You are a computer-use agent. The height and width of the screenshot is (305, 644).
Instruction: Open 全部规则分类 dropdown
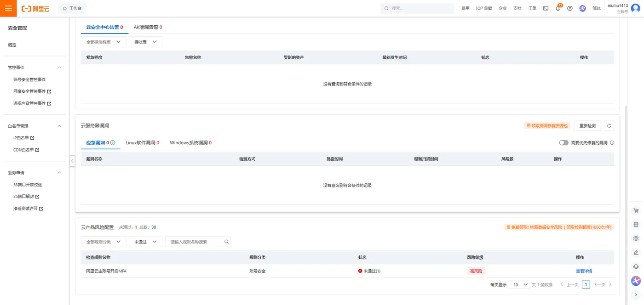(x=103, y=242)
